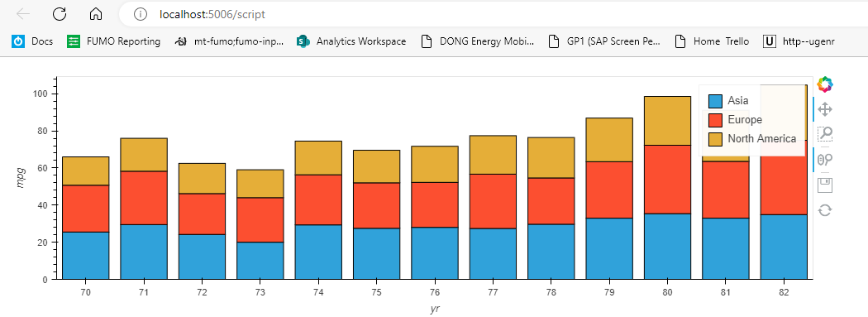Click the mpg y-axis title
The image size is (868, 317).
[x=21, y=178]
